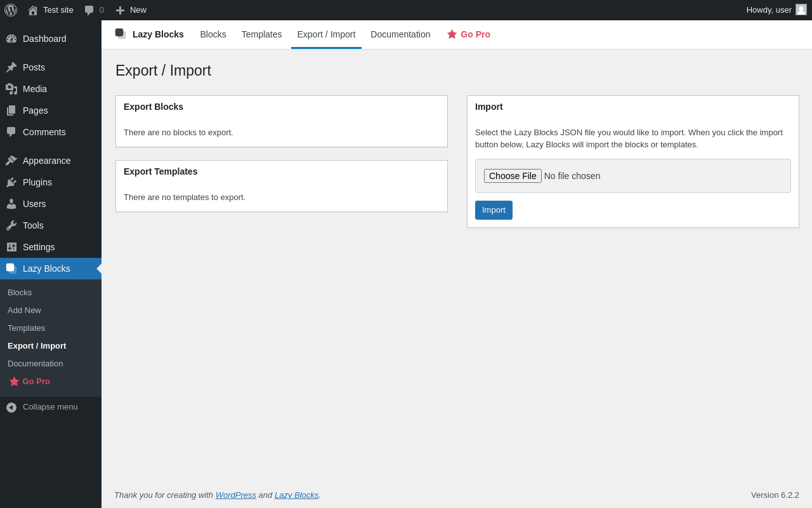This screenshot has width=812, height=508.
Task: Open Dashboard from the sidebar
Action: [x=44, y=39]
